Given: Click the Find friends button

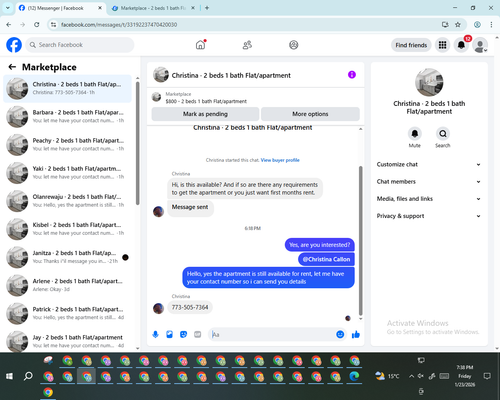Looking at the screenshot, I should pyautogui.click(x=411, y=45).
